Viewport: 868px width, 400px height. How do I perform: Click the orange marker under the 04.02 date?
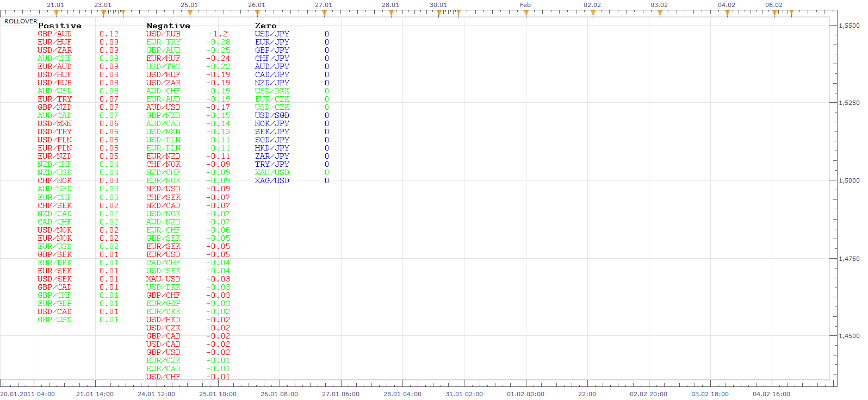tap(727, 13)
